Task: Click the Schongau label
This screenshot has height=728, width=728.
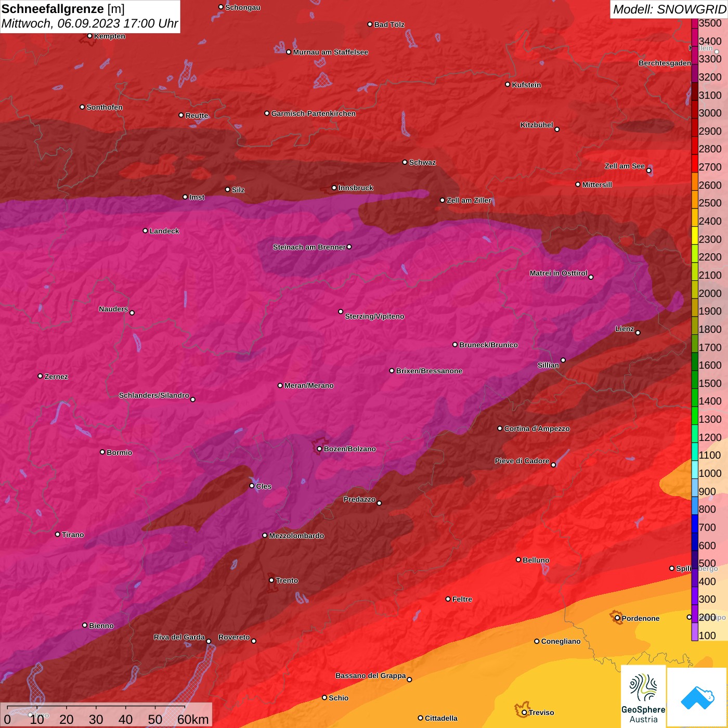Action: click(243, 7)
